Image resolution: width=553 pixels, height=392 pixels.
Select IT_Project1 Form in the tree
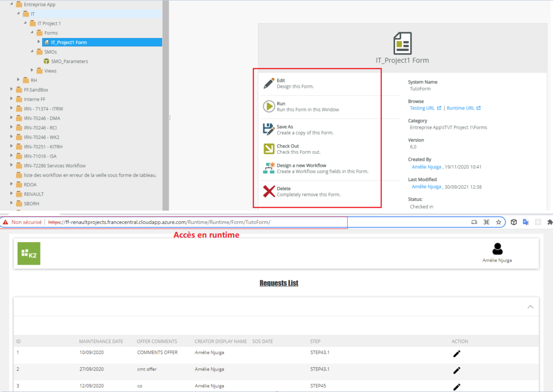tap(69, 42)
